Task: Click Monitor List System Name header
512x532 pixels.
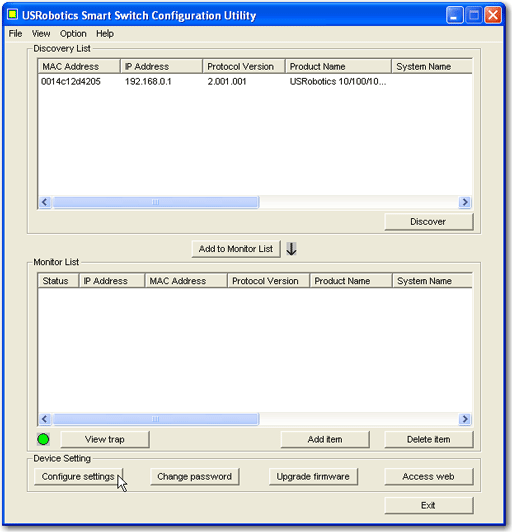Action: coord(432,281)
